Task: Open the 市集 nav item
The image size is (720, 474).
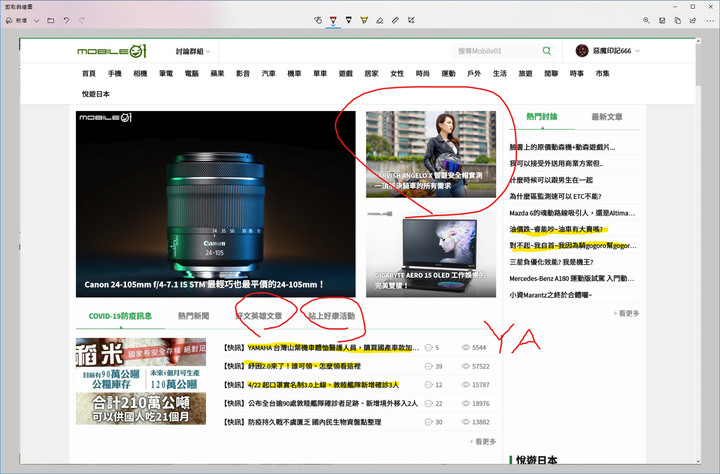Action: coord(602,73)
